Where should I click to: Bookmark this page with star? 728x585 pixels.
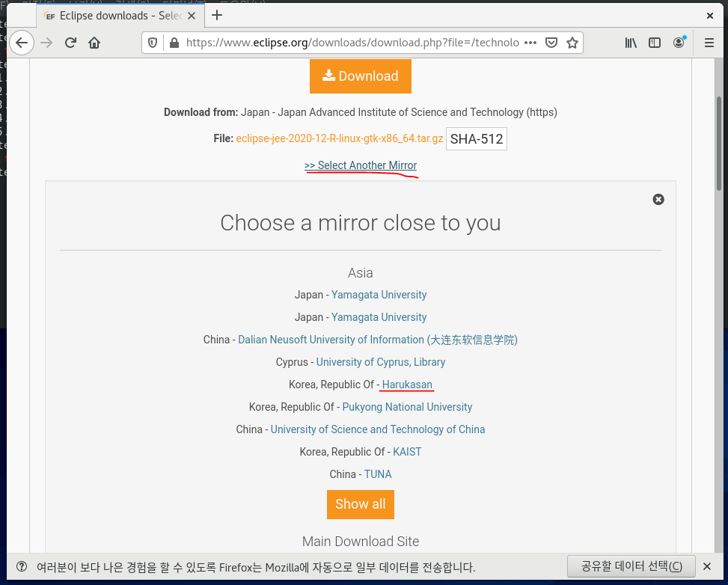tap(572, 43)
